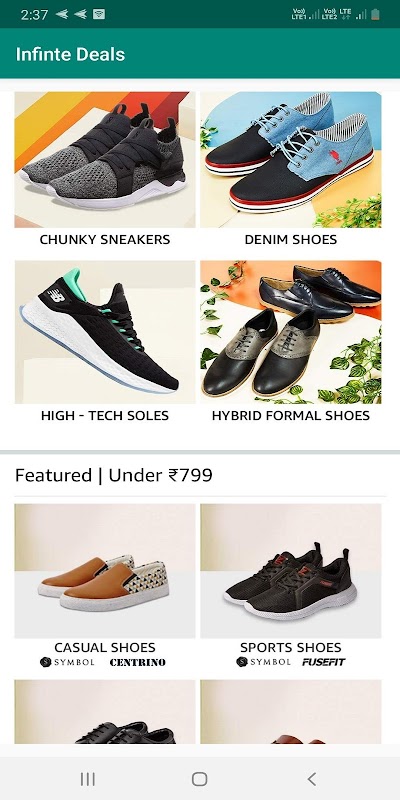Tap the Android back navigation icon

tap(312, 779)
